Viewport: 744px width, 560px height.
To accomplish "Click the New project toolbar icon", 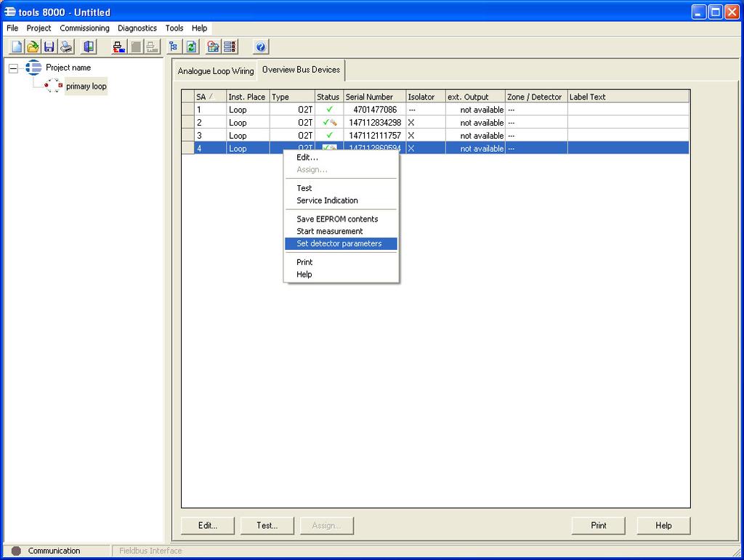I will tap(17, 46).
